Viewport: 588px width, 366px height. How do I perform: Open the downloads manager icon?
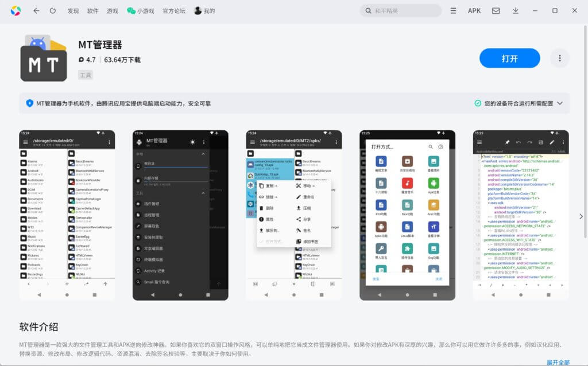click(x=516, y=11)
